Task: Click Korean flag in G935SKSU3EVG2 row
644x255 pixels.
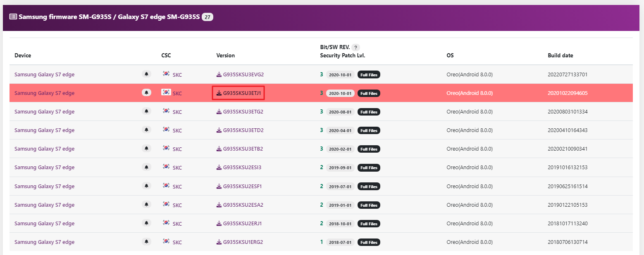Action: (x=166, y=74)
